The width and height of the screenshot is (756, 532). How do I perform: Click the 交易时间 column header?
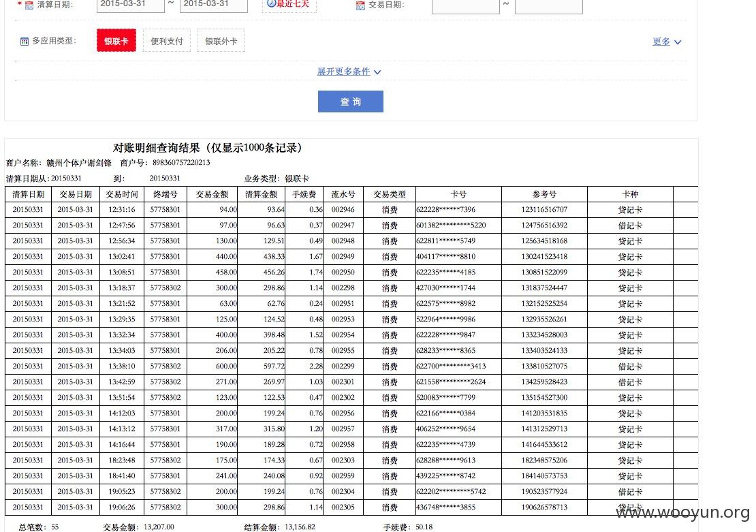tap(122, 194)
